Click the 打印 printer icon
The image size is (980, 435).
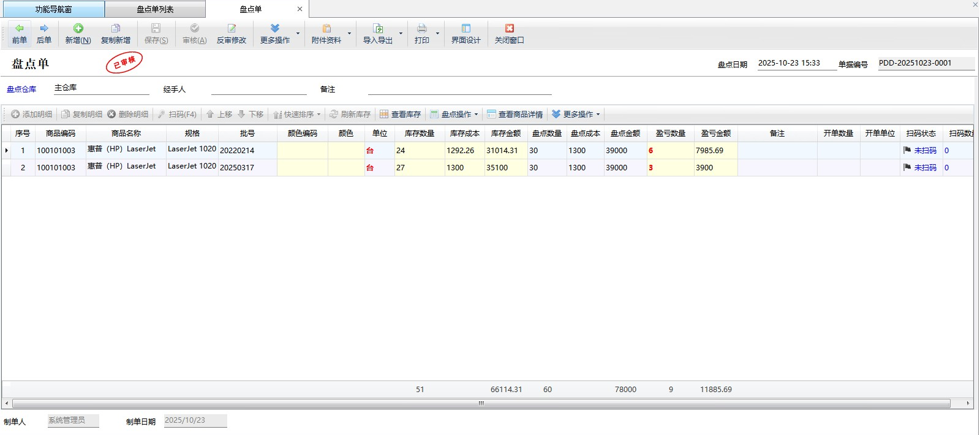tap(421, 29)
